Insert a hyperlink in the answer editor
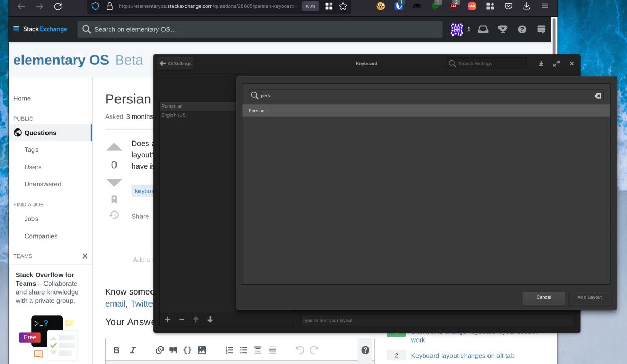Screen dimensions: 627x364 pos(160,350)
